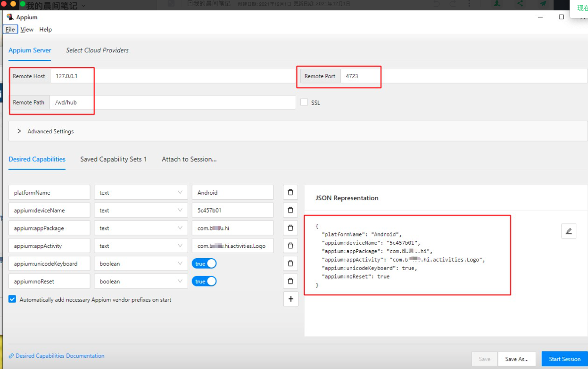Screen dimensions: 588x369
Task: Open the File menu
Action: pos(10,29)
